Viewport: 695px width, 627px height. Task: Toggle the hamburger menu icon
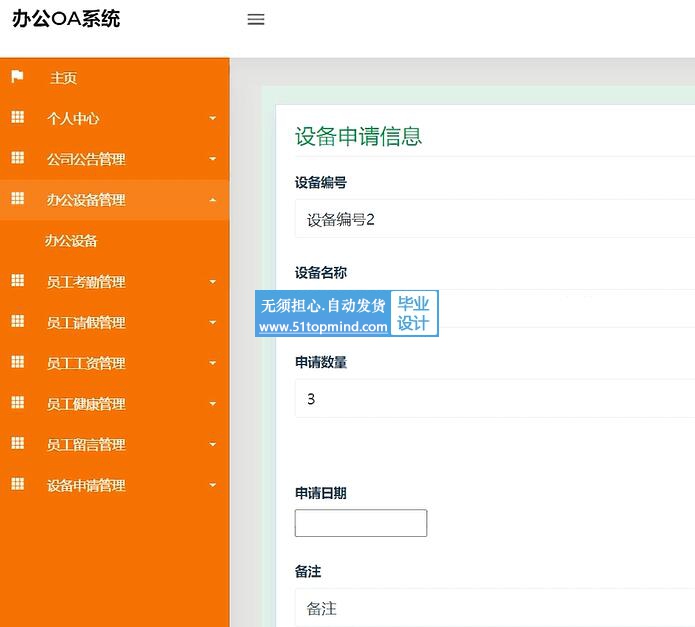(256, 19)
